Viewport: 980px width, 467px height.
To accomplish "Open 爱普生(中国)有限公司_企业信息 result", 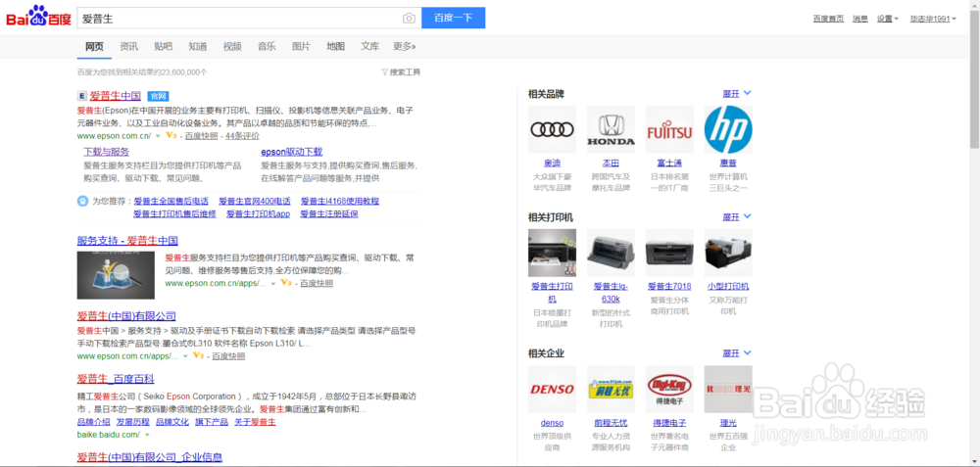I will click(150, 457).
